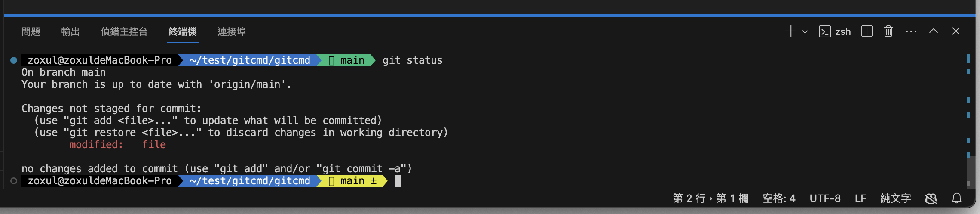
Task: Click the new terminal plus icon
Action: [790, 31]
